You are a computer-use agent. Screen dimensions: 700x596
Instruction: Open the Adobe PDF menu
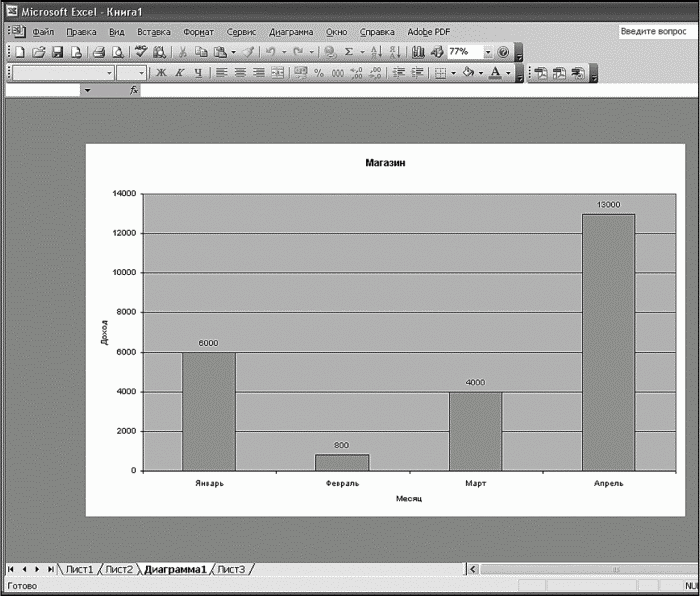click(429, 32)
